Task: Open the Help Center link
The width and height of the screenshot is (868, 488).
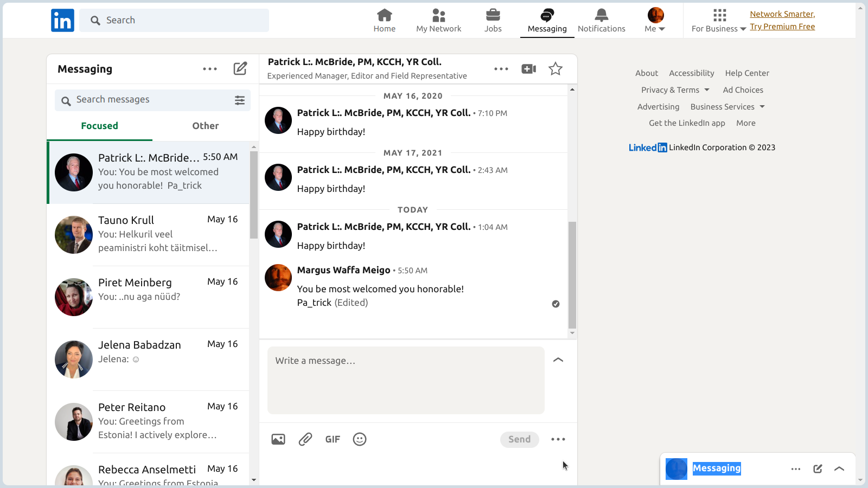Action: [747, 73]
